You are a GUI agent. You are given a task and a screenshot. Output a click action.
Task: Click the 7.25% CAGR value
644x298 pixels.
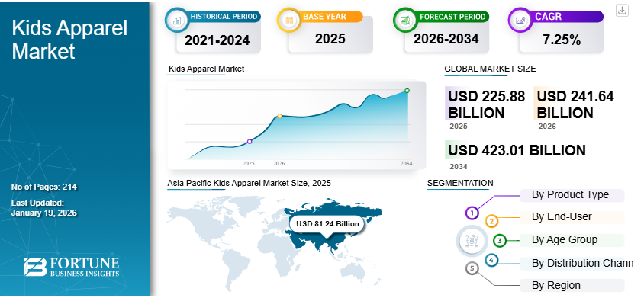coord(561,40)
